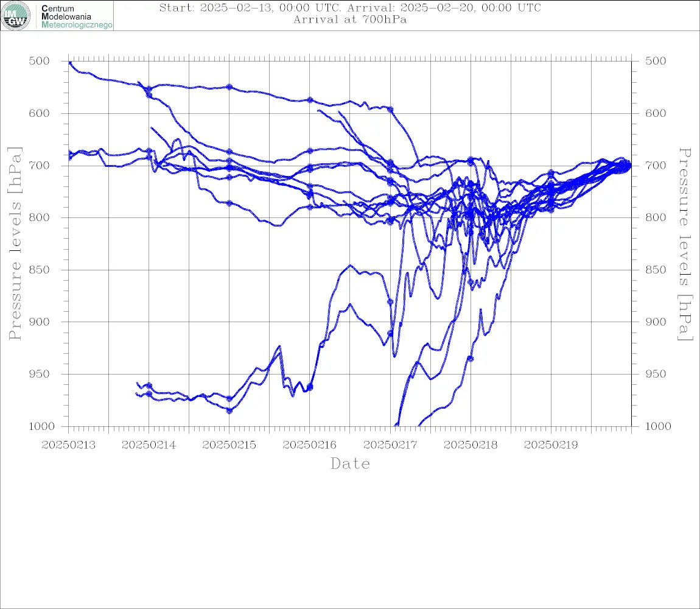
Task: Click the 20250215 date label
Action: tap(229, 445)
